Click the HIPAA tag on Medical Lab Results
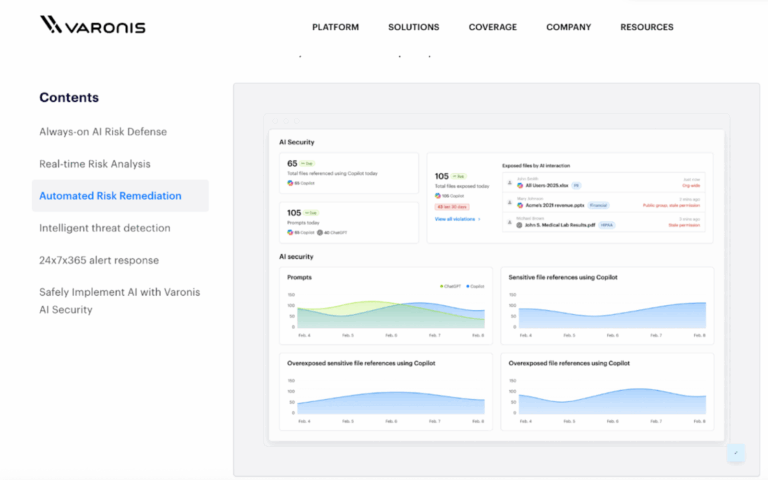The image size is (768, 480). (607, 225)
